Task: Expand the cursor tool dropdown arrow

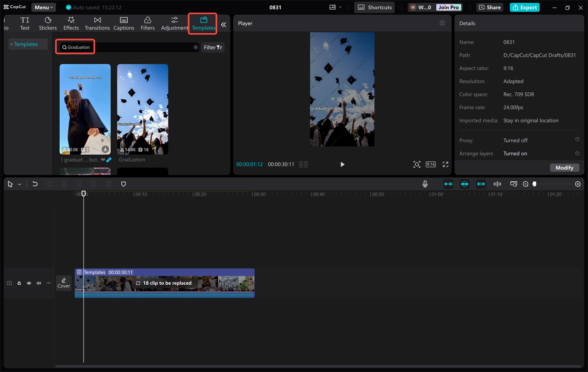Action: pos(19,184)
